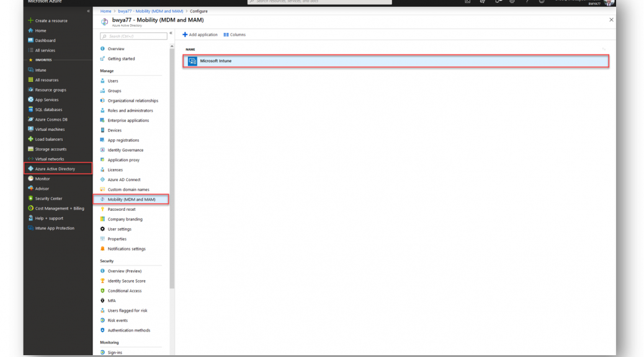Open the Help + support icon
The image size is (644, 357).
(x=30, y=218)
